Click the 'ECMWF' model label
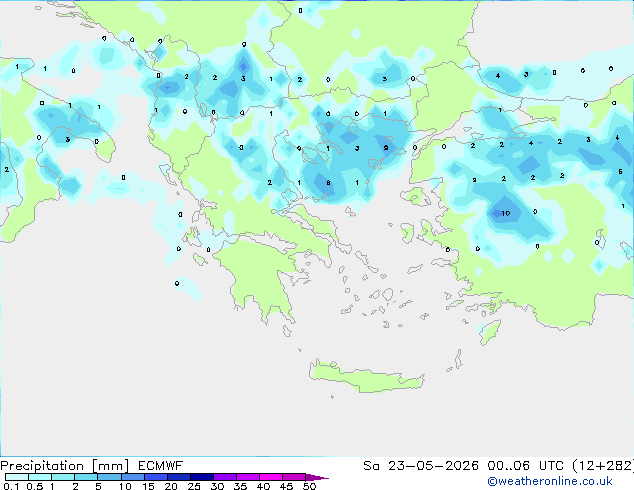634x490 pixels. [161, 466]
